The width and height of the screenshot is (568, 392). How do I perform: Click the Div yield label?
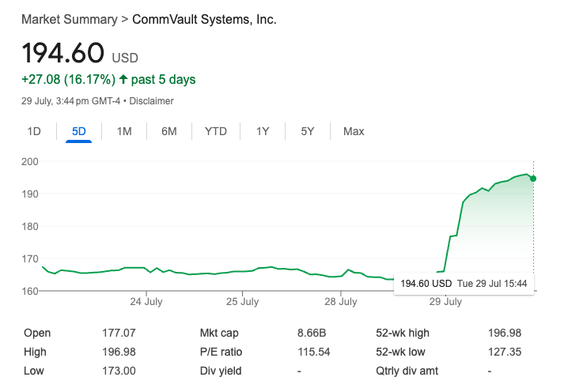point(221,371)
